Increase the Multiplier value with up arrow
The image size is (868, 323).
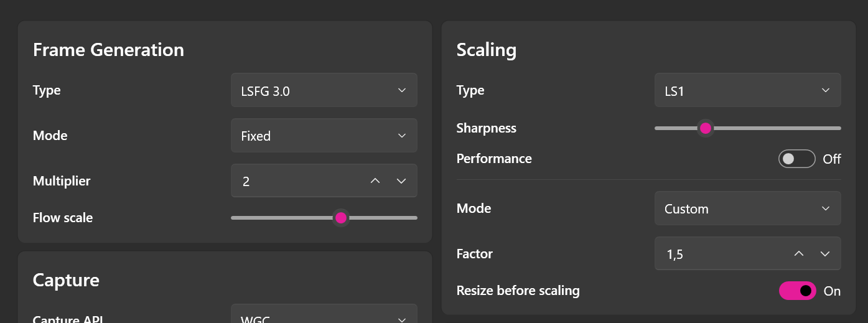(375, 181)
